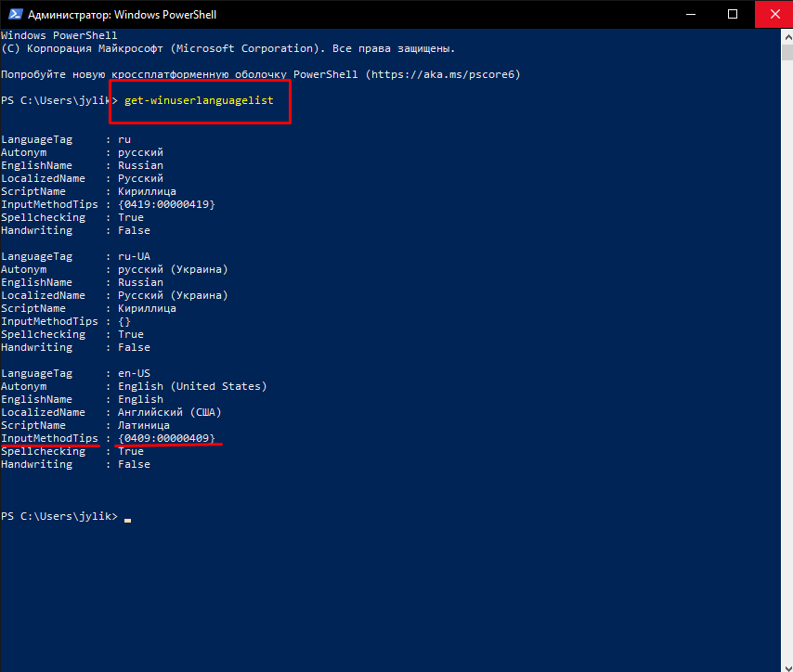Click the ScriptName value 'Латиница'
The height and width of the screenshot is (672, 793).
coord(144,425)
